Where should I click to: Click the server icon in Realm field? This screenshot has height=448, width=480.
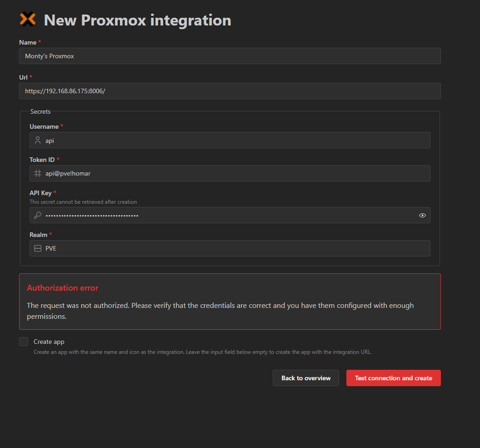[x=38, y=248]
